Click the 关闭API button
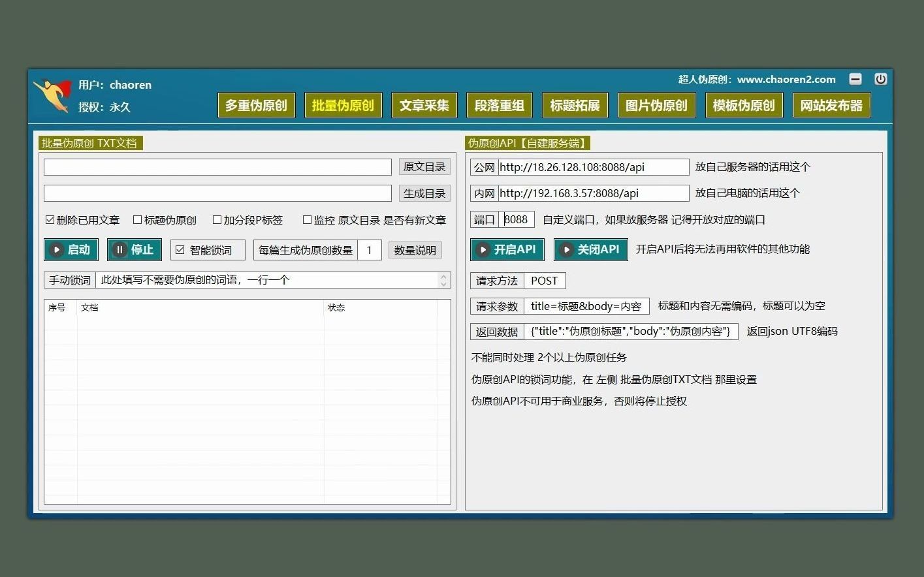The image size is (924, 577). [x=591, y=249]
